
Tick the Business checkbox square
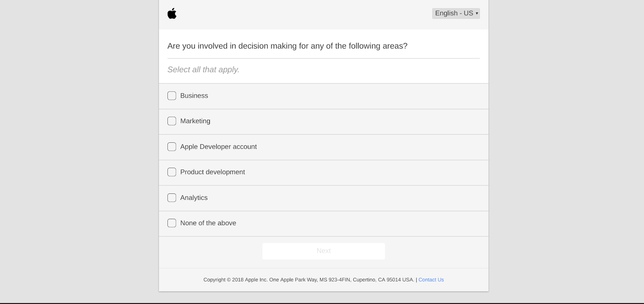tap(172, 96)
